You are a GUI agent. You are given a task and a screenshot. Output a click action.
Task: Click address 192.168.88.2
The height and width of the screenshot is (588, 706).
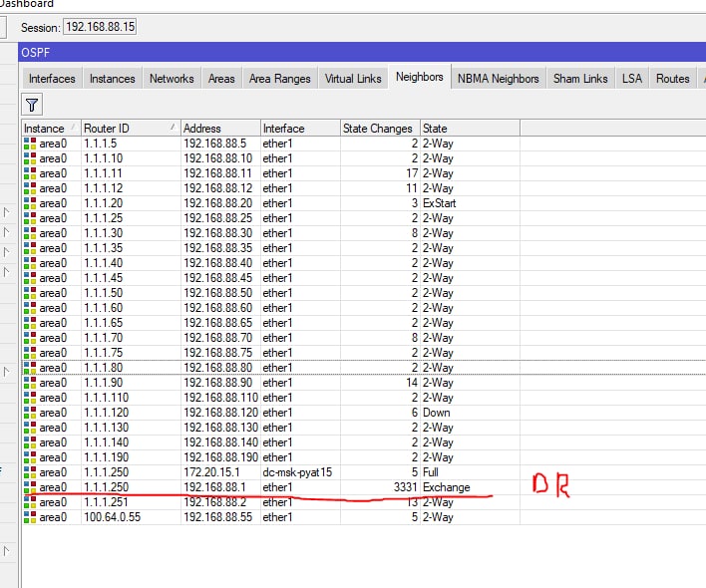tap(214, 502)
